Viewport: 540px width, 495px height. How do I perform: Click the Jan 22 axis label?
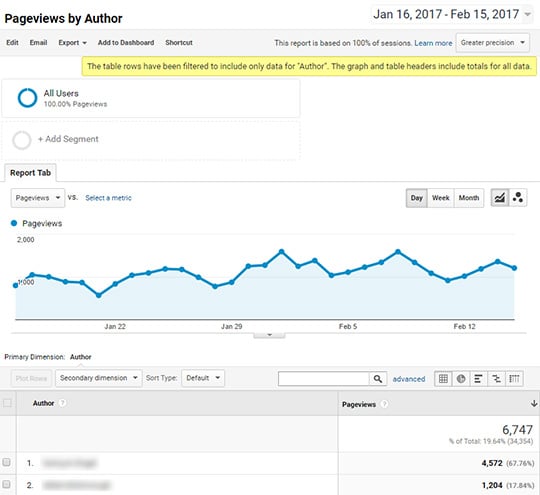[115, 326]
